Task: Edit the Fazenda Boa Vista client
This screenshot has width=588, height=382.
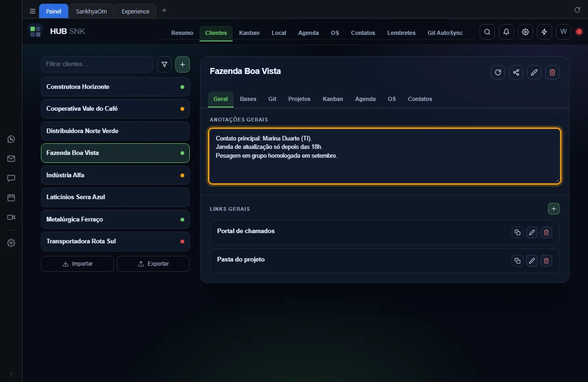Action: click(534, 72)
